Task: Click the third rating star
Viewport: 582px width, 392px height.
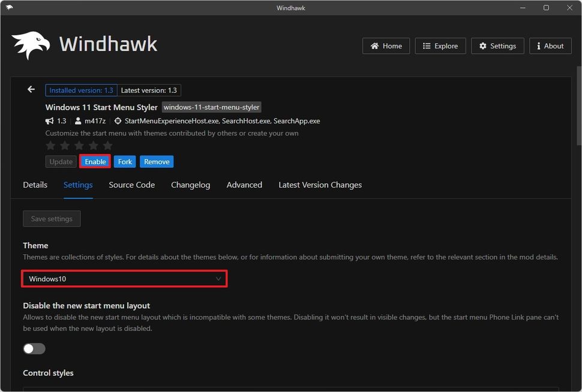Action: pyautogui.click(x=79, y=146)
